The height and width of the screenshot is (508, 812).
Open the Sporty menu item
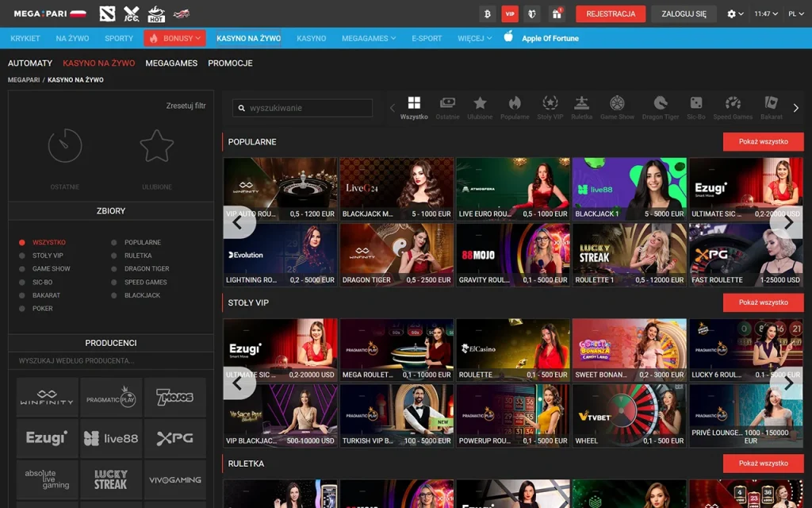coord(119,38)
